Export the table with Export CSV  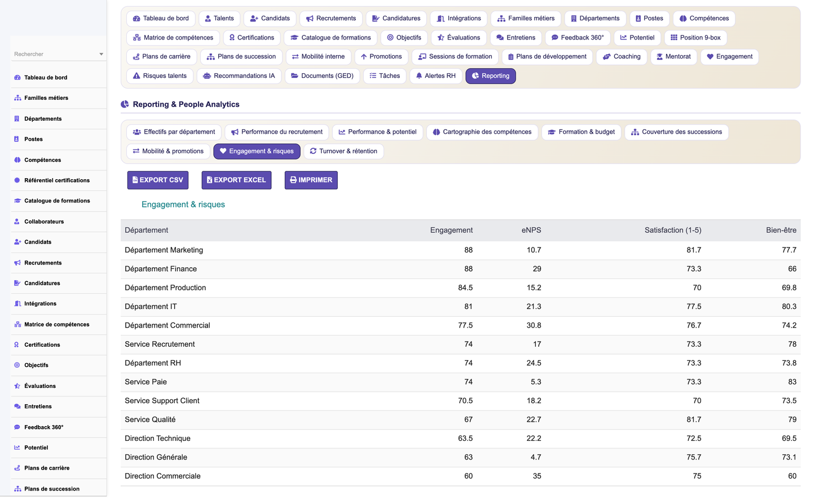[x=157, y=180]
